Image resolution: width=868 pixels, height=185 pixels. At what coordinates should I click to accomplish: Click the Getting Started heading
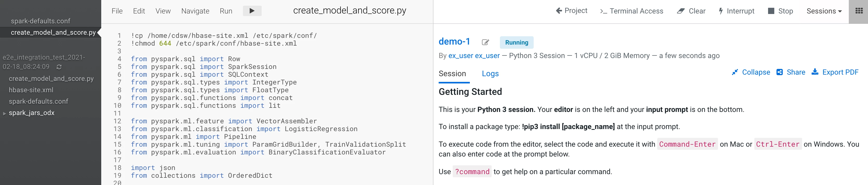click(x=470, y=92)
